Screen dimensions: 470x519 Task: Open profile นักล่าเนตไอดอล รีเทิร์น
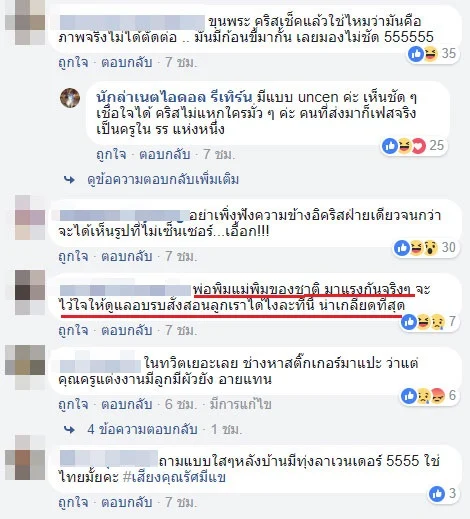(174, 97)
